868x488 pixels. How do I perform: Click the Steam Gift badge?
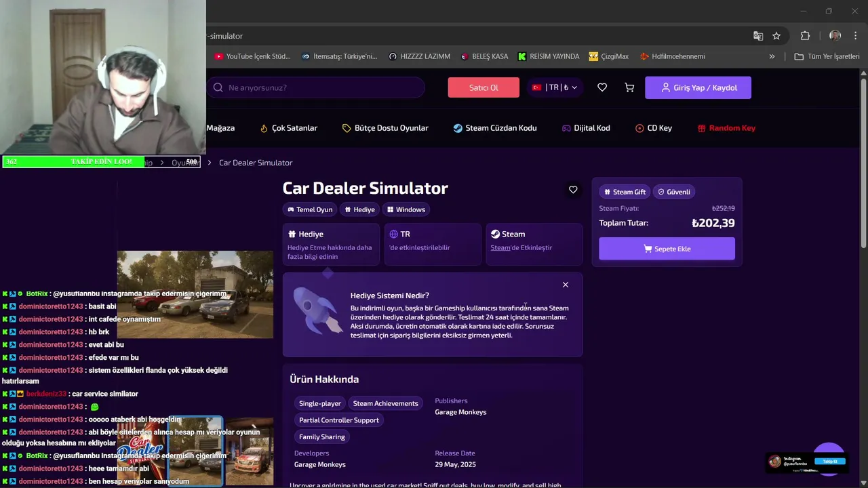[x=625, y=192]
